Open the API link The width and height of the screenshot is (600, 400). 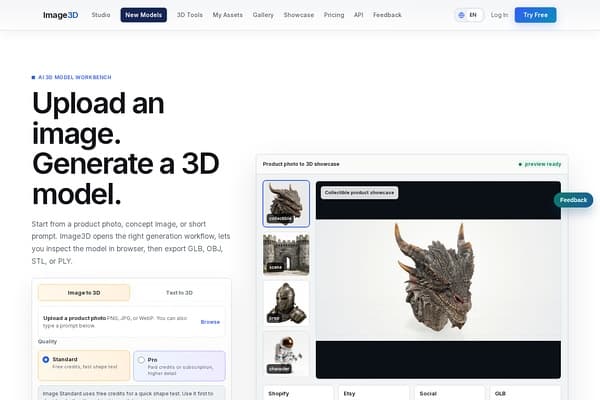point(359,15)
